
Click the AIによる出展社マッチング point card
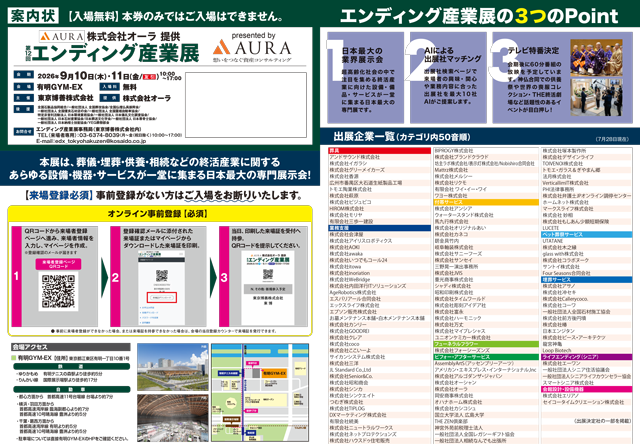(448, 78)
